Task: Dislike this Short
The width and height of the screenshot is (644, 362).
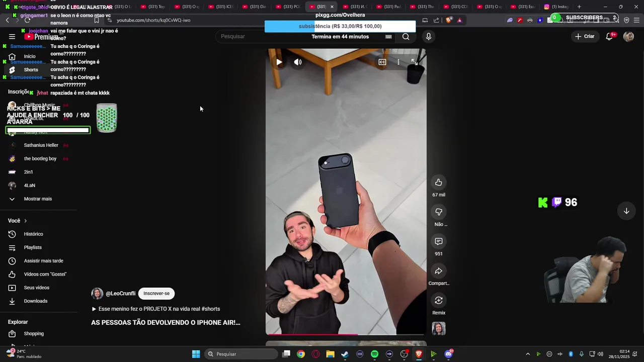Action: click(x=439, y=212)
